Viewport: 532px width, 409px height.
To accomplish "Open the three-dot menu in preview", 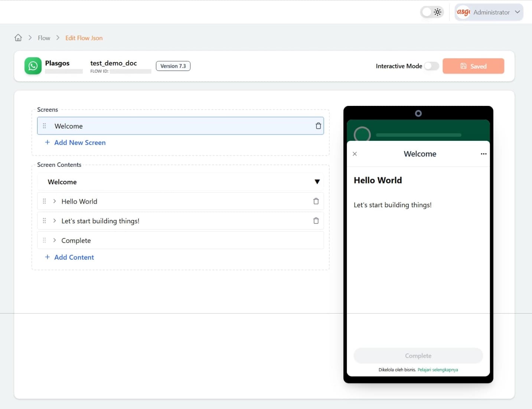I will click(x=483, y=154).
